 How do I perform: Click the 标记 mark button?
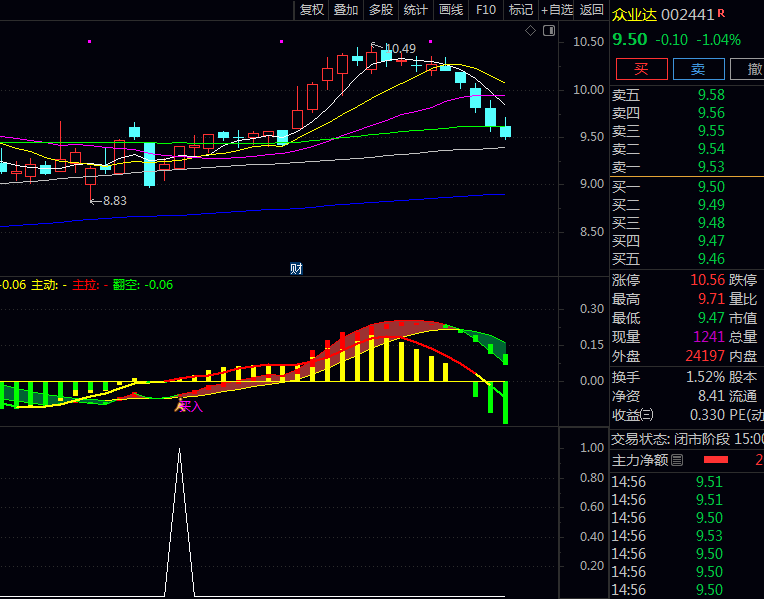tap(520, 10)
